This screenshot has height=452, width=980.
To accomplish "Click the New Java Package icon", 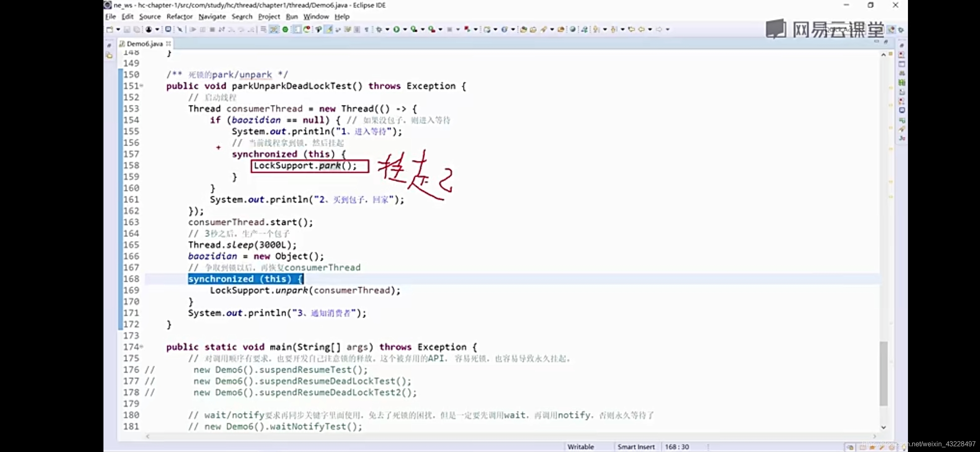I will pyautogui.click(x=487, y=29).
